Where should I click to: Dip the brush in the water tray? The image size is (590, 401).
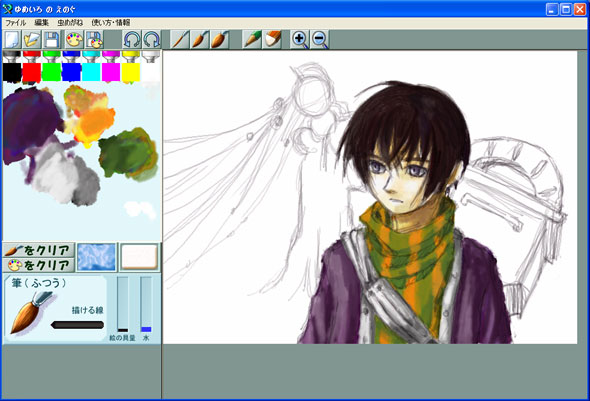(x=96, y=257)
